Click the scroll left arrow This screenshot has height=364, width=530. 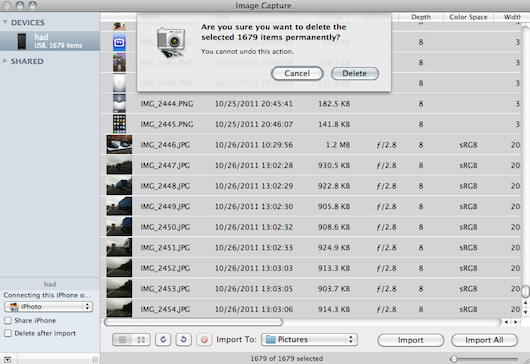pos(506,322)
